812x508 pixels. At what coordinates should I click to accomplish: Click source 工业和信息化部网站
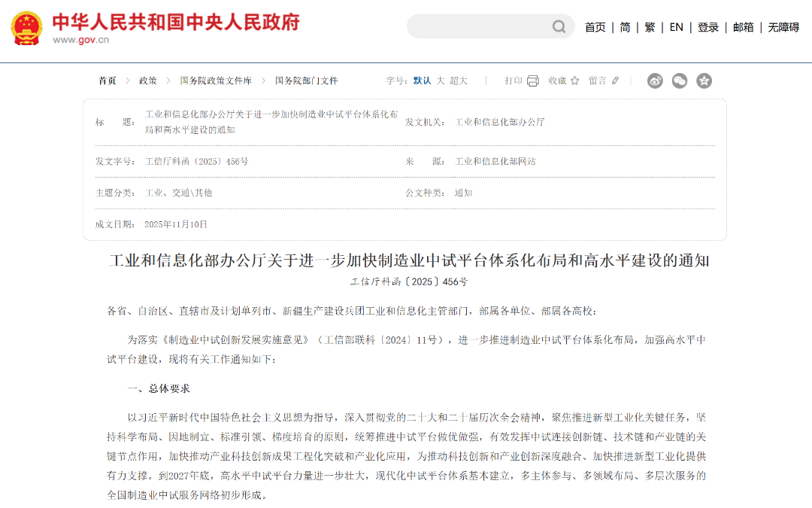click(x=495, y=162)
